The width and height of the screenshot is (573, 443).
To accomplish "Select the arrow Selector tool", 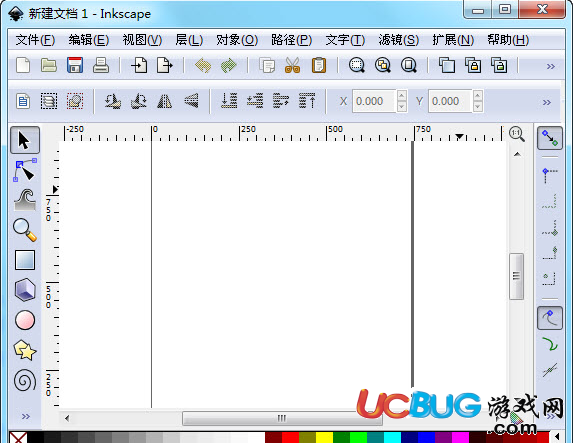I will 25,140.
